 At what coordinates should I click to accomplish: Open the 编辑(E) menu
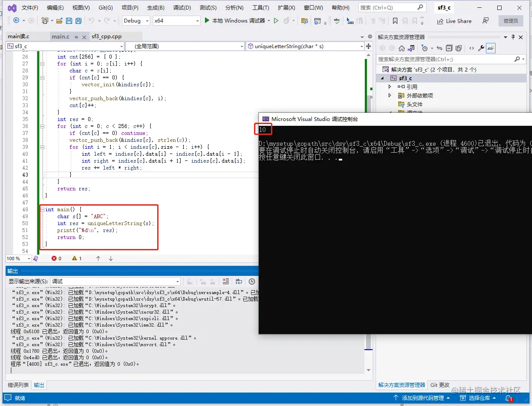pyautogui.click(x=55, y=8)
